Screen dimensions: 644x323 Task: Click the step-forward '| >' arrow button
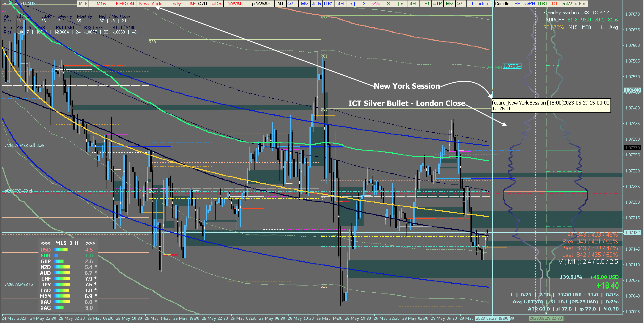pyautogui.click(x=400, y=4)
